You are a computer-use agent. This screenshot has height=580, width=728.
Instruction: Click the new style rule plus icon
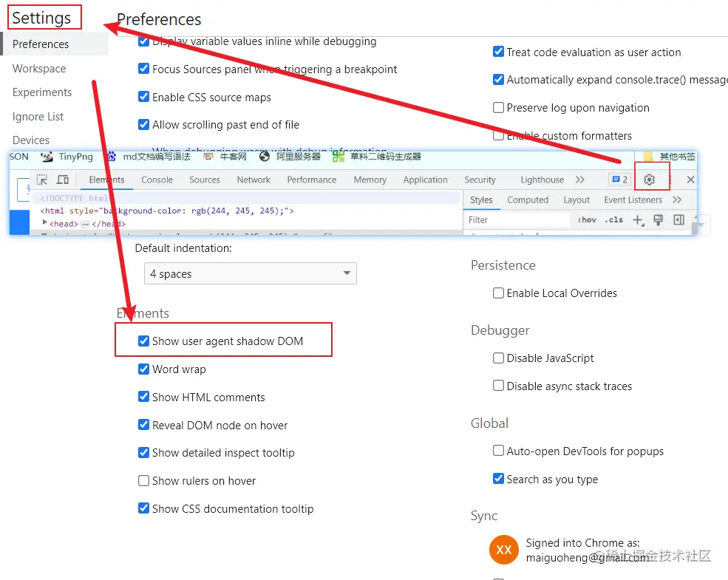coord(639,220)
